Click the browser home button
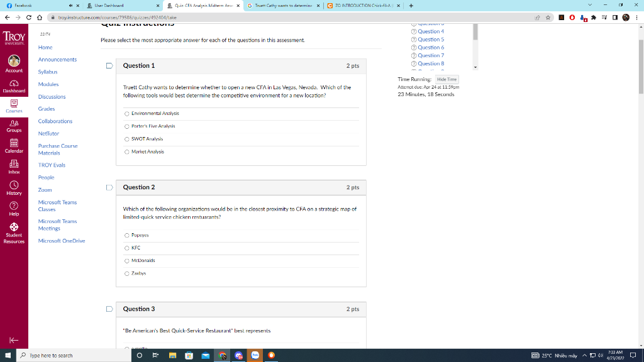This screenshot has height=362, width=644. 40,17
